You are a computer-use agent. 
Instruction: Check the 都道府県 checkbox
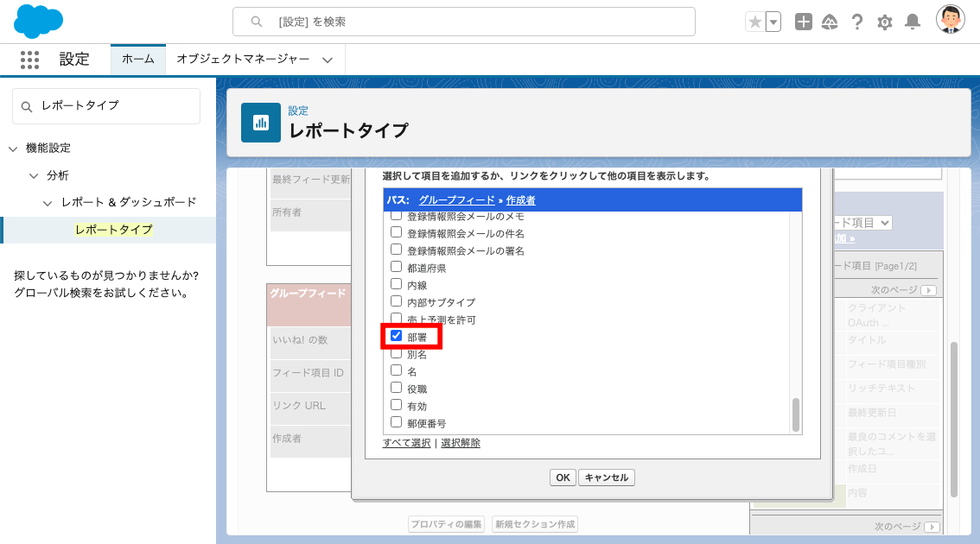point(397,267)
